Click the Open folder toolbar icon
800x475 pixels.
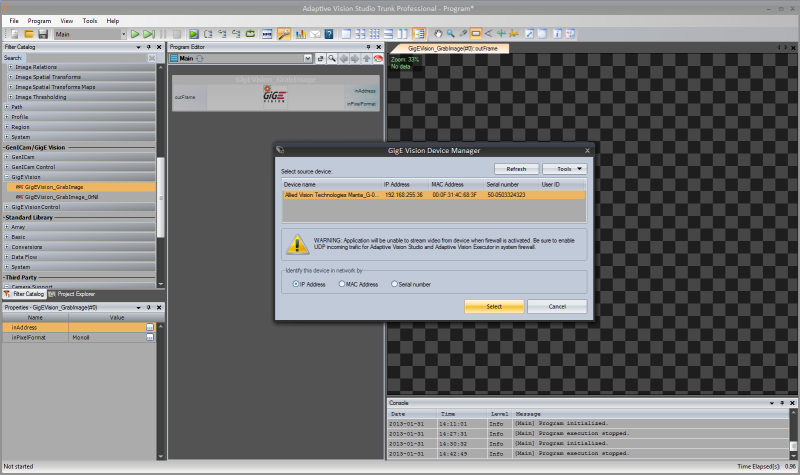pyautogui.click(x=28, y=34)
